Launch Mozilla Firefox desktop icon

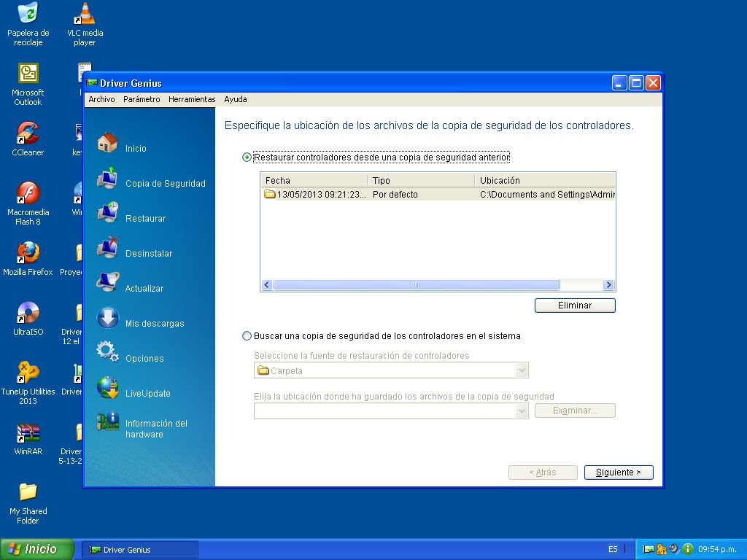28,252
